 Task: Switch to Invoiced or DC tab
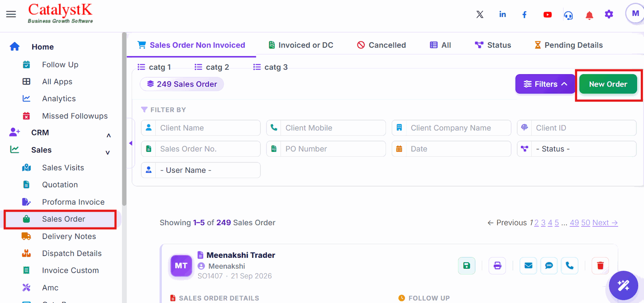point(301,45)
